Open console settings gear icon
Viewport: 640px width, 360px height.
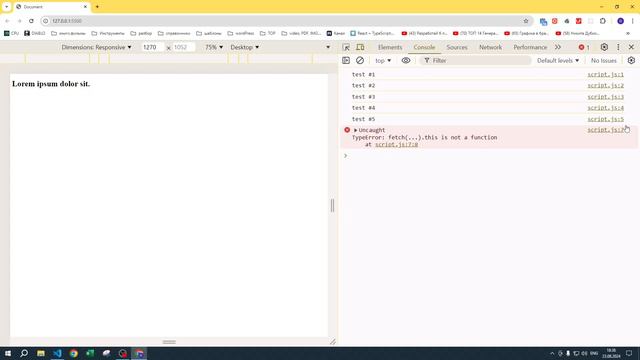pyautogui.click(x=631, y=60)
